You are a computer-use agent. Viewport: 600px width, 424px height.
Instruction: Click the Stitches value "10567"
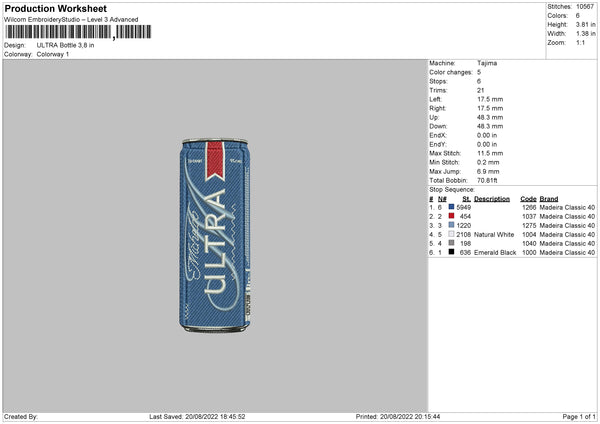pos(585,7)
